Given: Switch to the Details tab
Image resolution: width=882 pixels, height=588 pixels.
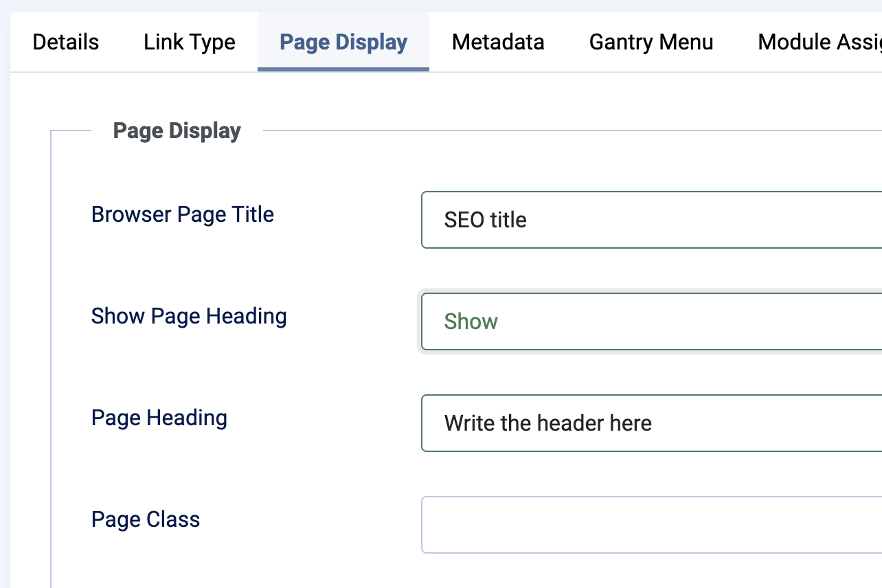Looking at the screenshot, I should 65,42.
